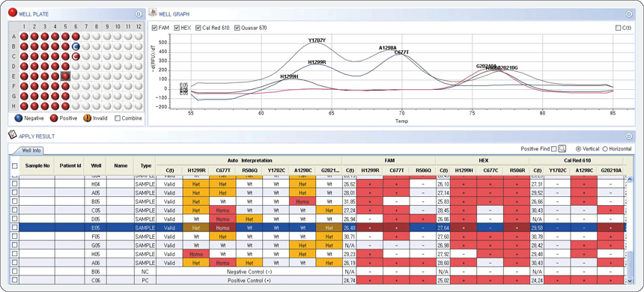Click the results table vertical scrollbar
Viewport: 644px width, 292px height.
pyautogui.click(x=630, y=265)
